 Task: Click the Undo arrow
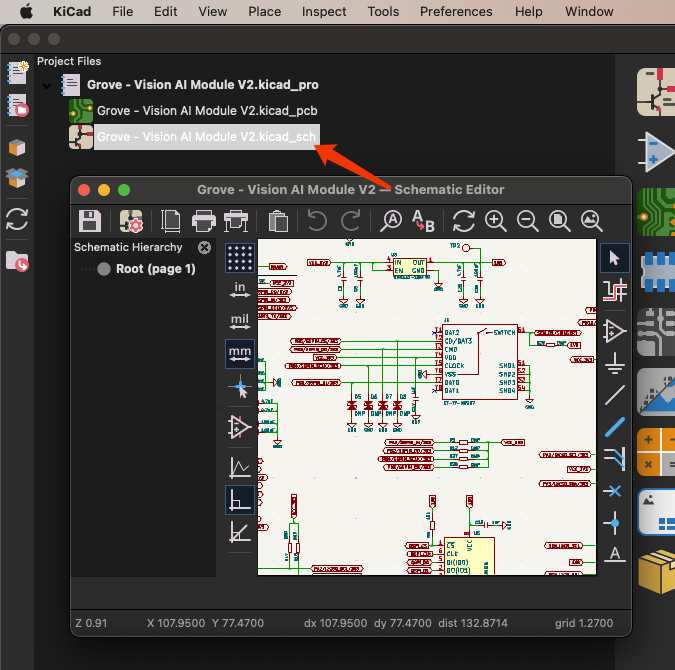click(317, 221)
